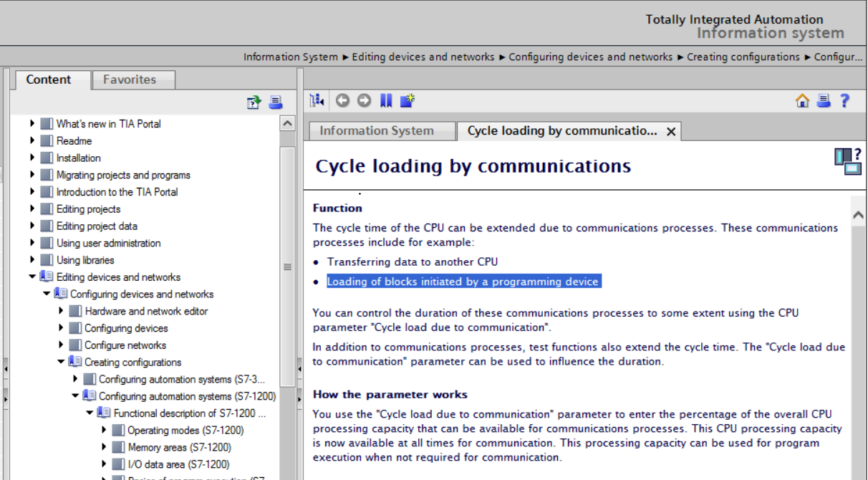Open Editing devices and networks breadcrumb link
The height and width of the screenshot is (480, 868).
click(x=423, y=57)
